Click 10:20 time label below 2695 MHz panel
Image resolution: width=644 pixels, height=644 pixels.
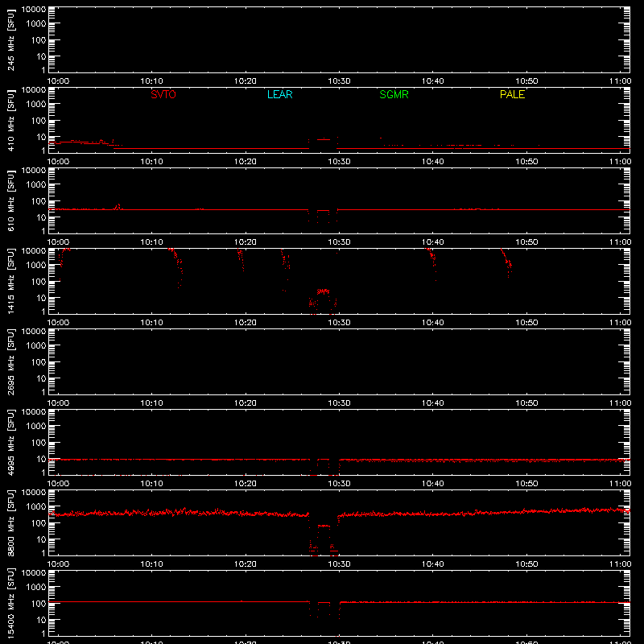(246, 403)
